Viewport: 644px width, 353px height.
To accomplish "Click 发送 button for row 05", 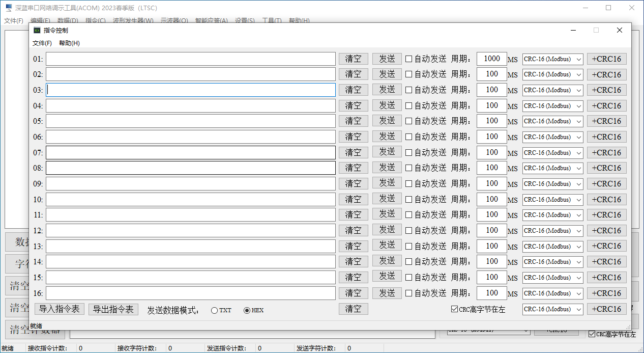I will (x=387, y=121).
